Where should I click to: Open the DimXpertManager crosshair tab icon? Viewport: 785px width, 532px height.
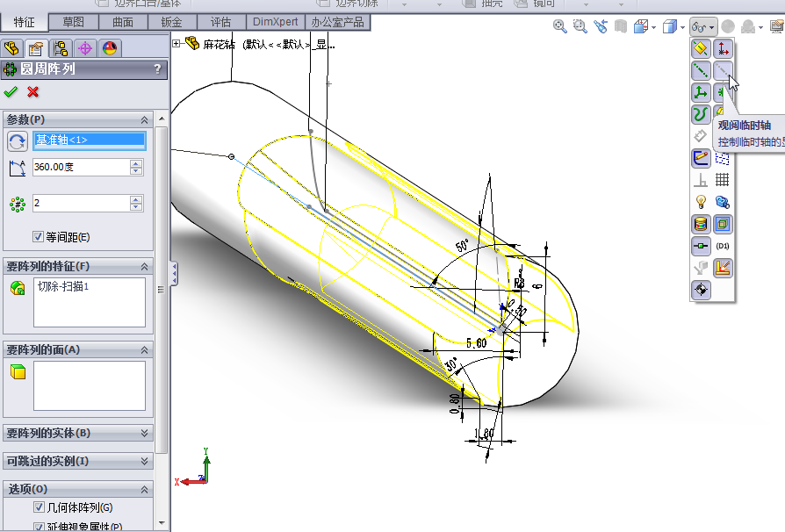coord(85,48)
